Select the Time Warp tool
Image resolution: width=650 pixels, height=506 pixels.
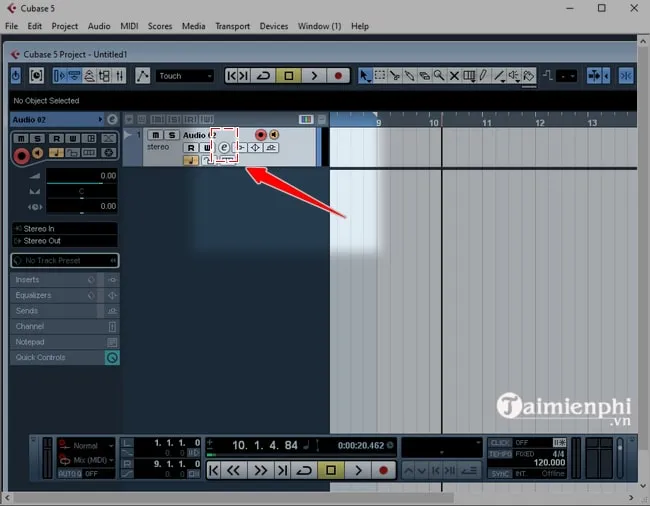point(469,76)
